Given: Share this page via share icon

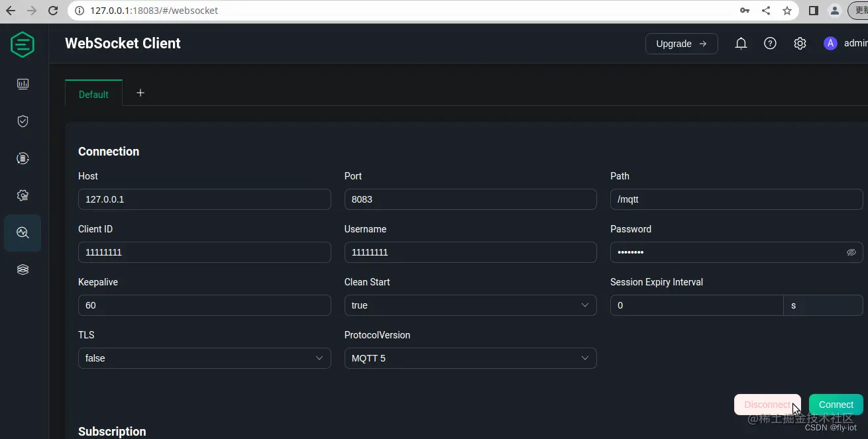Looking at the screenshot, I should tap(766, 11).
